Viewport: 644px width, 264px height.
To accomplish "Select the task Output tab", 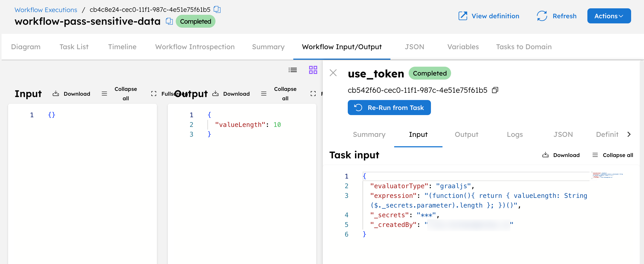I will 467,134.
